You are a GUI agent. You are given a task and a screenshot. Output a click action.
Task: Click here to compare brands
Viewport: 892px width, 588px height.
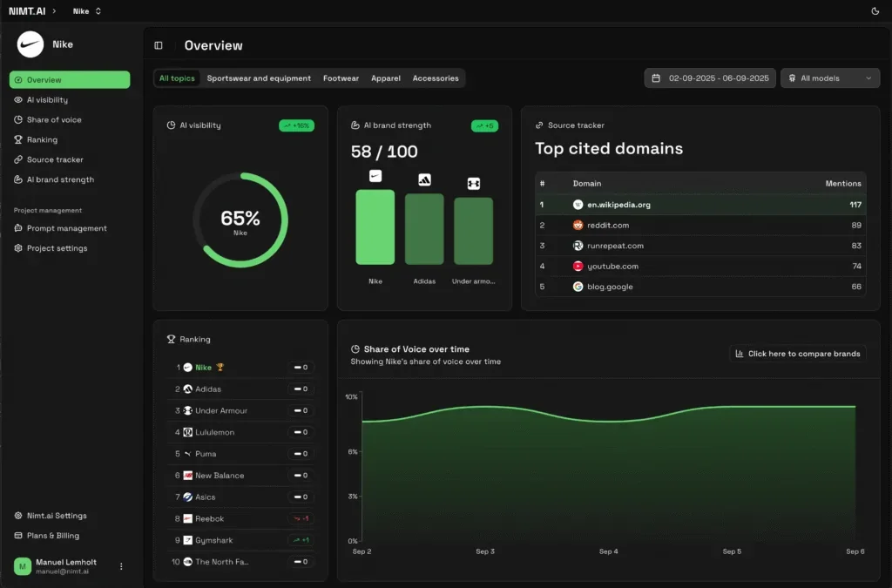point(796,354)
